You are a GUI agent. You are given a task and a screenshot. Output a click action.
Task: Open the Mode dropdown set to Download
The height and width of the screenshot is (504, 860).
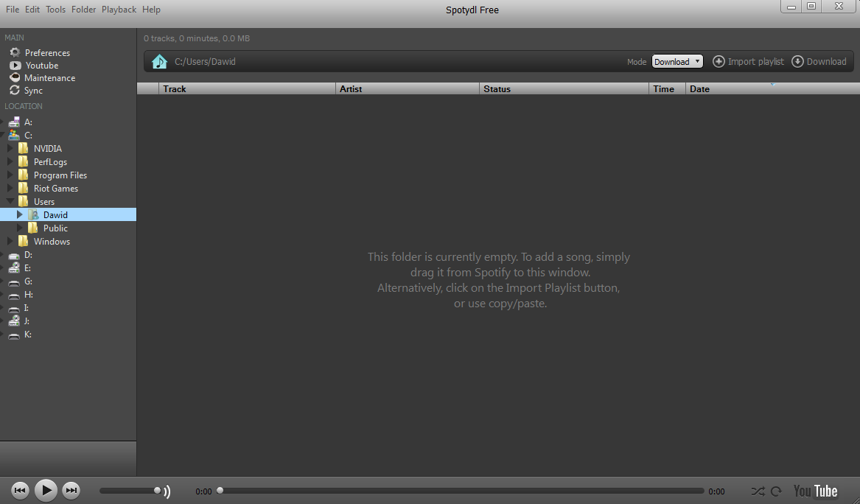(677, 61)
